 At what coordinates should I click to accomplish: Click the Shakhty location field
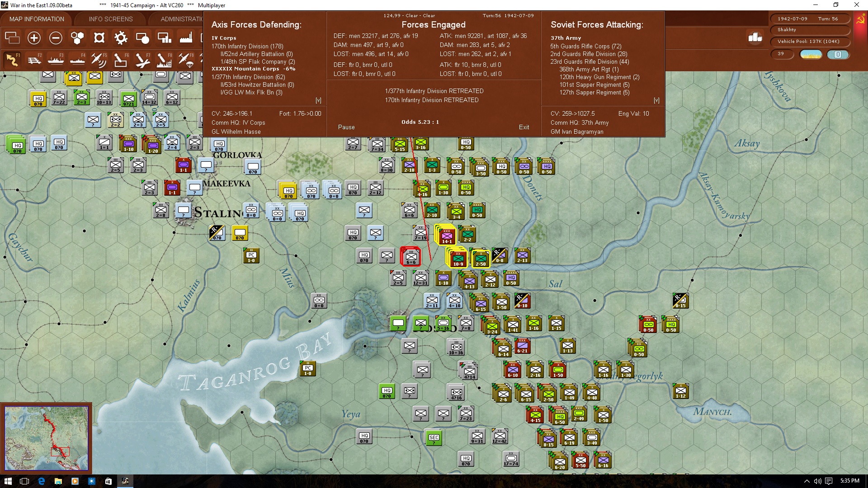click(810, 30)
